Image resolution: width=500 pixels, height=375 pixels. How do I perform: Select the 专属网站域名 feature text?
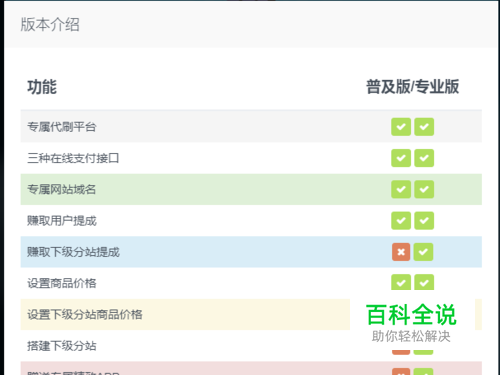pos(62,189)
